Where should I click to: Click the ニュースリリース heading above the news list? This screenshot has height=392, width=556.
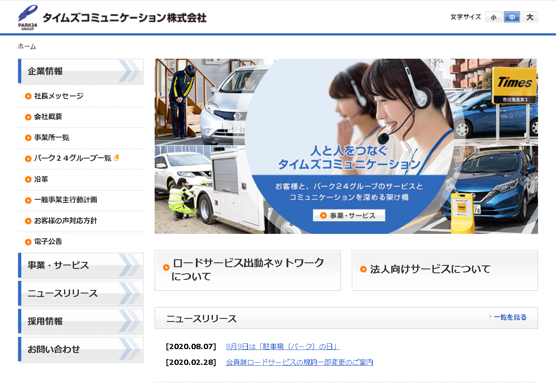point(202,319)
